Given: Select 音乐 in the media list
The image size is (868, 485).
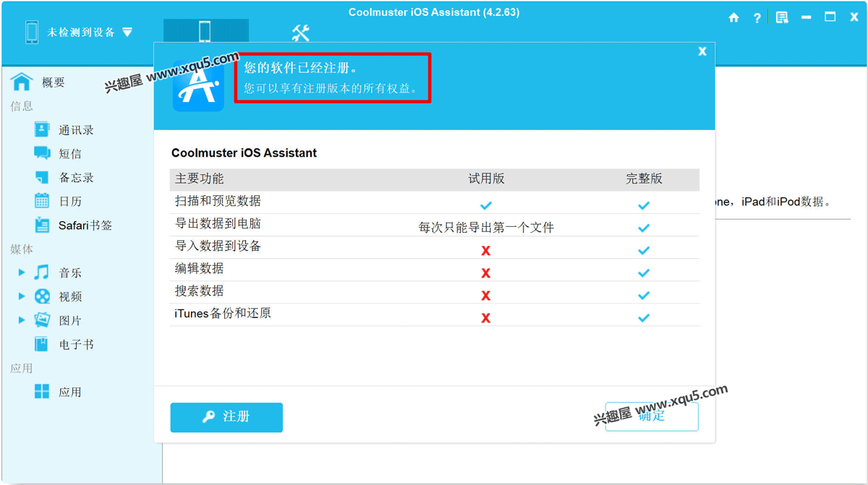Looking at the screenshot, I should [x=70, y=273].
